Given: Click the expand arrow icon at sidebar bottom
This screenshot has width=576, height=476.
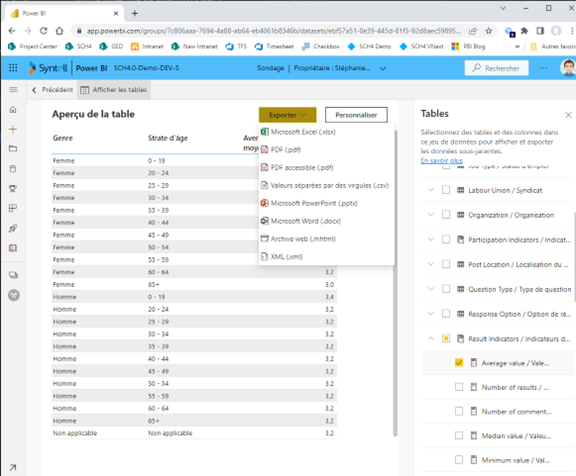Looking at the screenshot, I should pos(13,467).
